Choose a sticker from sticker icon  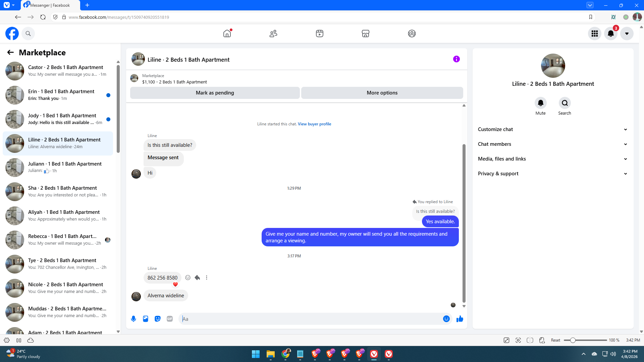[x=158, y=319]
